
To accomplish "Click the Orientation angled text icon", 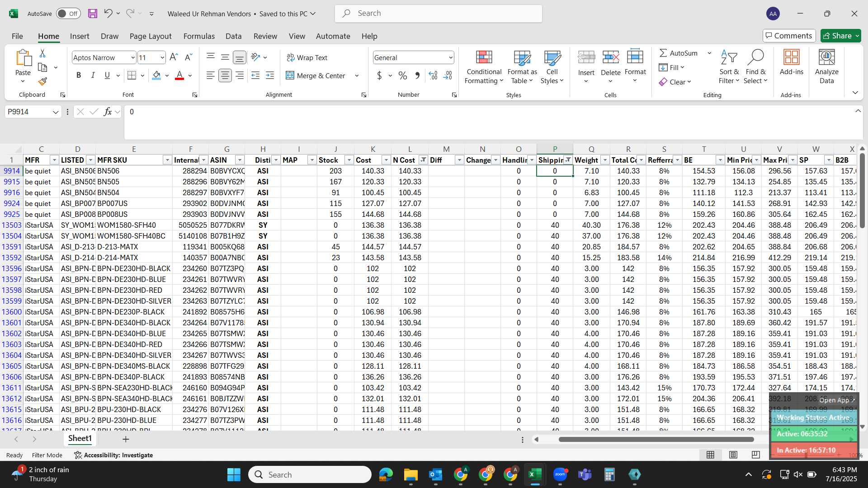I will pyautogui.click(x=256, y=57).
